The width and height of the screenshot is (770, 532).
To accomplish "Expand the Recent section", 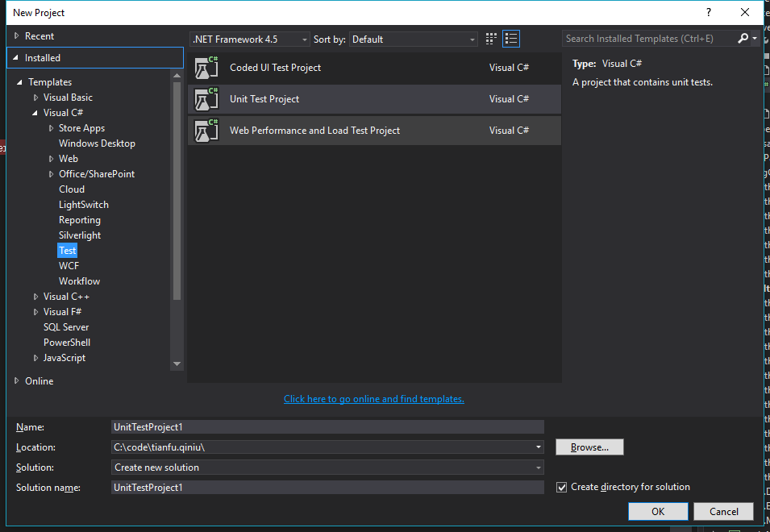I will 17,35.
